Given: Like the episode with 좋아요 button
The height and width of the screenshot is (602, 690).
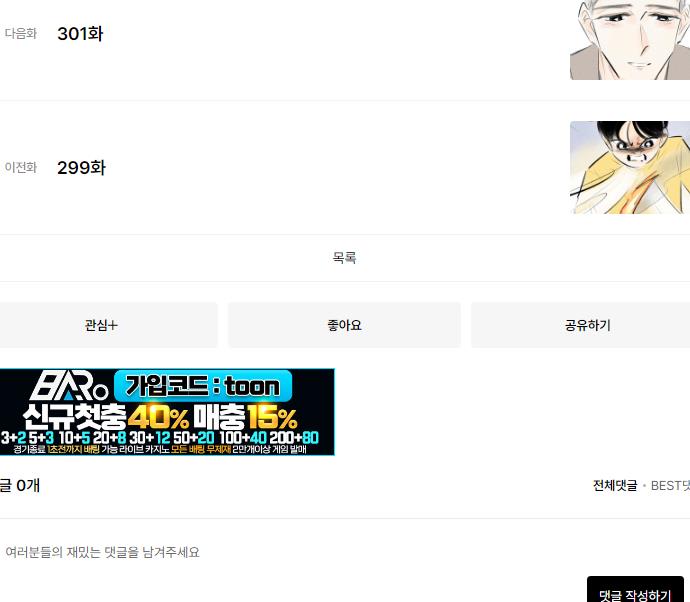Looking at the screenshot, I should coord(344,325).
